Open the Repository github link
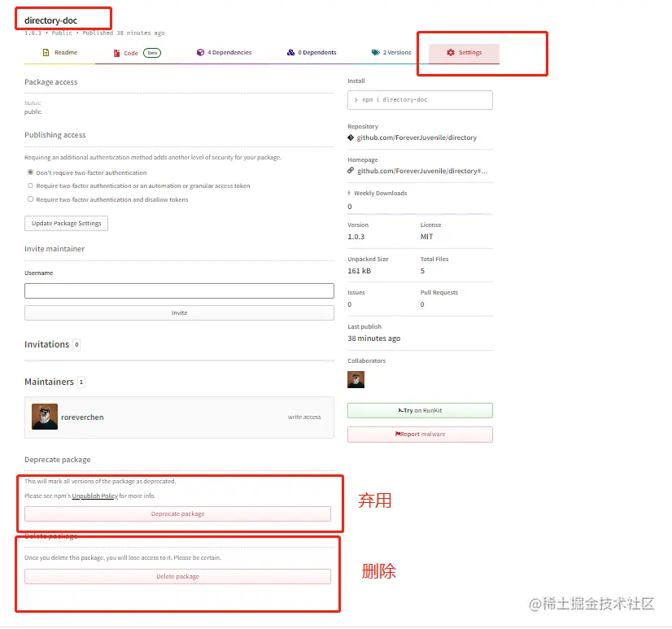 (417, 138)
